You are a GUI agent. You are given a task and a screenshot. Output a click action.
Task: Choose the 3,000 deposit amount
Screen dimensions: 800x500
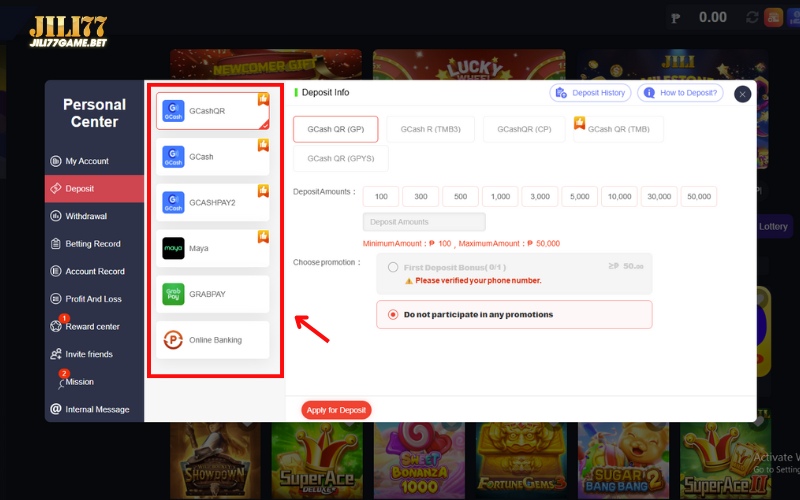pyautogui.click(x=540, y=196)
